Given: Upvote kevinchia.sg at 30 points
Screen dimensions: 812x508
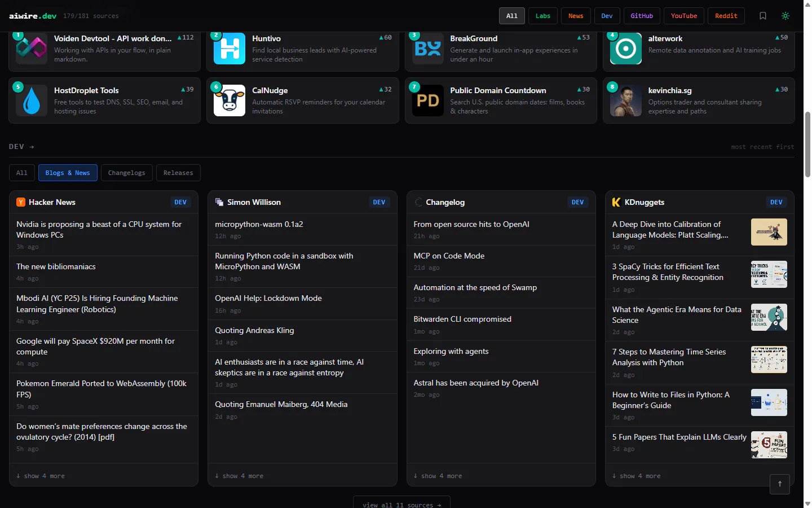Looking at the screenshot, I should (782, 90).
